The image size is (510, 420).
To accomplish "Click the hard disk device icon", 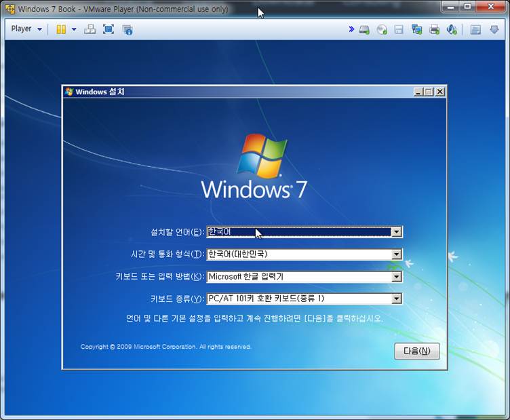I will 364,30.
